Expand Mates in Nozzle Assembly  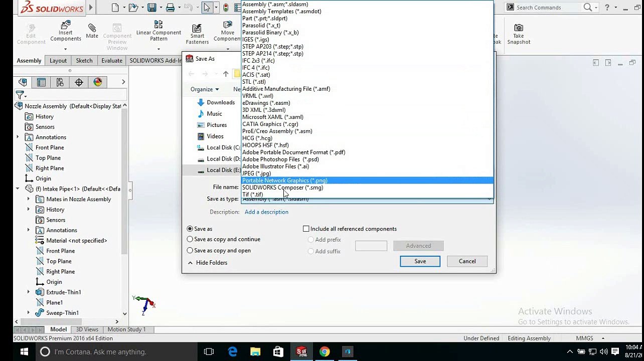29,199
